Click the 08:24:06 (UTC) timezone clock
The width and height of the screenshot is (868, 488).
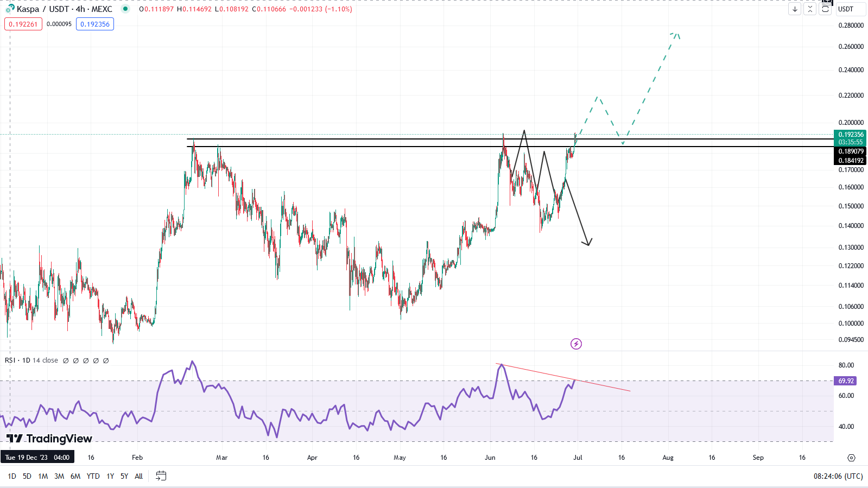pyautogui.click(x=838, y=476)
